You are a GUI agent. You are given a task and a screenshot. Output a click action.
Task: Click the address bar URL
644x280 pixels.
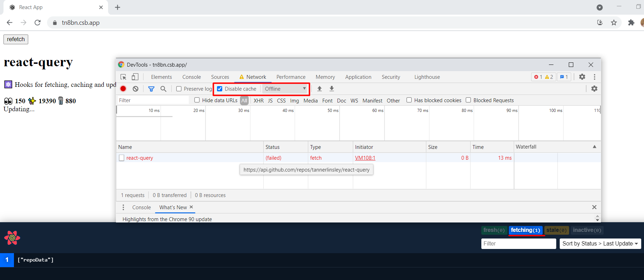[x=81, y=23]
